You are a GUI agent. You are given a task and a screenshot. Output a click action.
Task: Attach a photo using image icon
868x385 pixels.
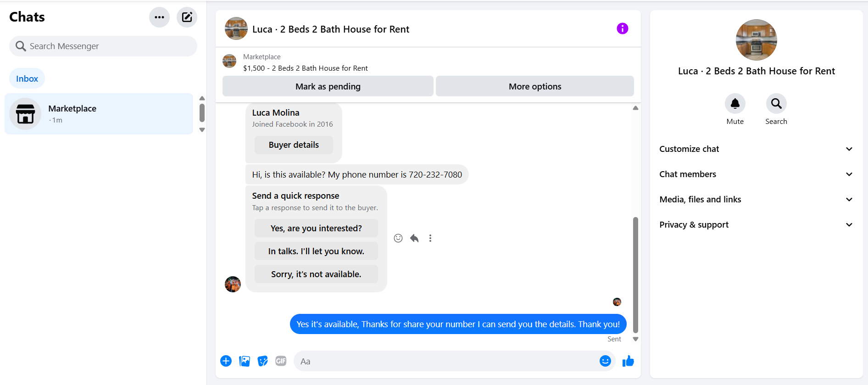(245, 361)
